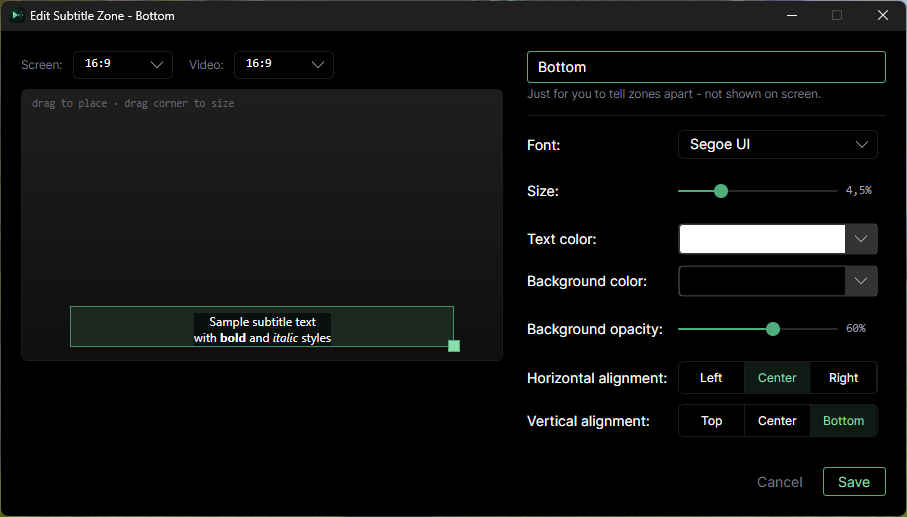Expand the Text color picker arrow

[x=861, y=239]
